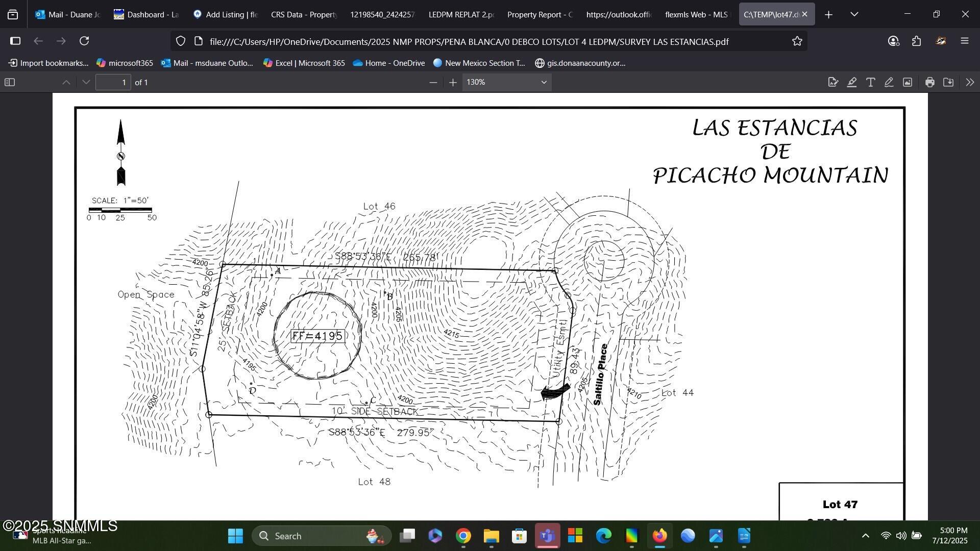Open the Import bookmarks link
This screenshot has width=980, height=551.
pyautogui.click(x=47, y=63)
